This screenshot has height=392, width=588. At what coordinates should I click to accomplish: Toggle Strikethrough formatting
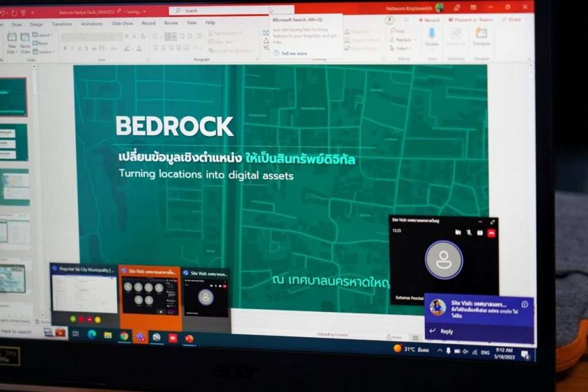[94, 48]
